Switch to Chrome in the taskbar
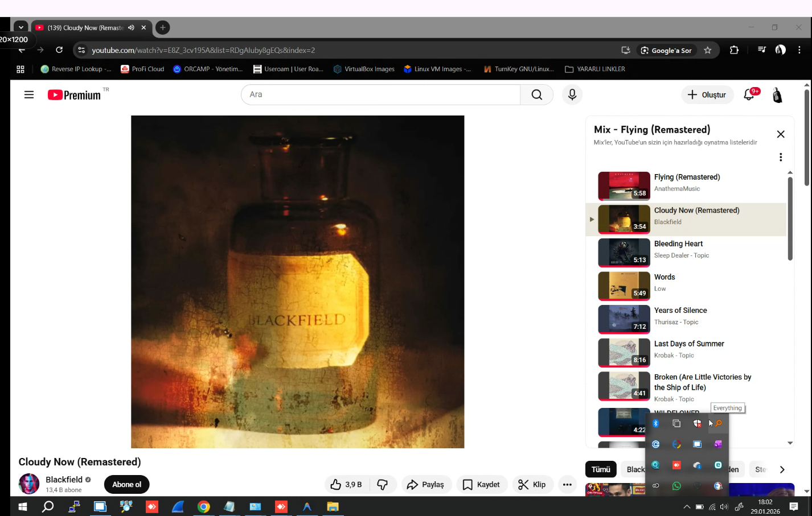Screen dimensions: 812x516 point(203,506)
